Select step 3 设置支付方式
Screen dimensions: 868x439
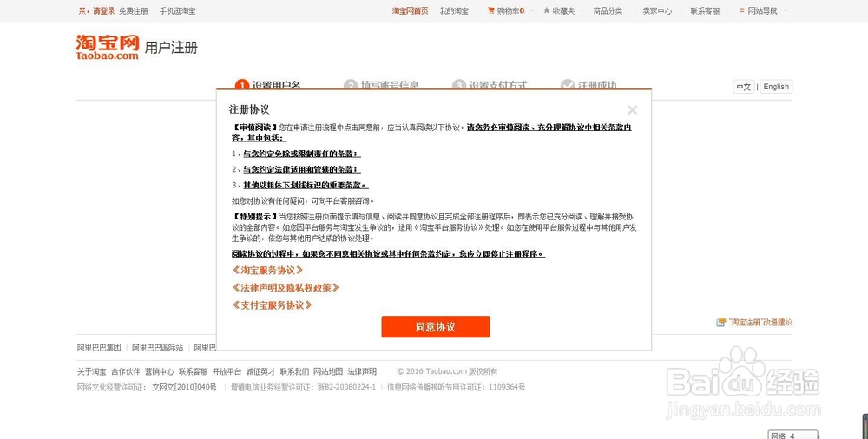(490, 85)
